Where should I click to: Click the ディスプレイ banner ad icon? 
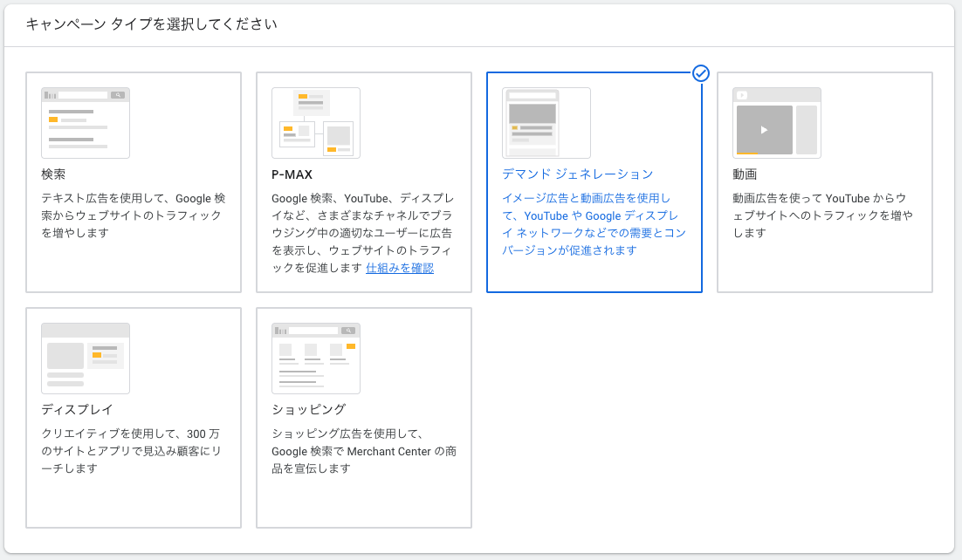pyautogui.click(x=85, y=358)
